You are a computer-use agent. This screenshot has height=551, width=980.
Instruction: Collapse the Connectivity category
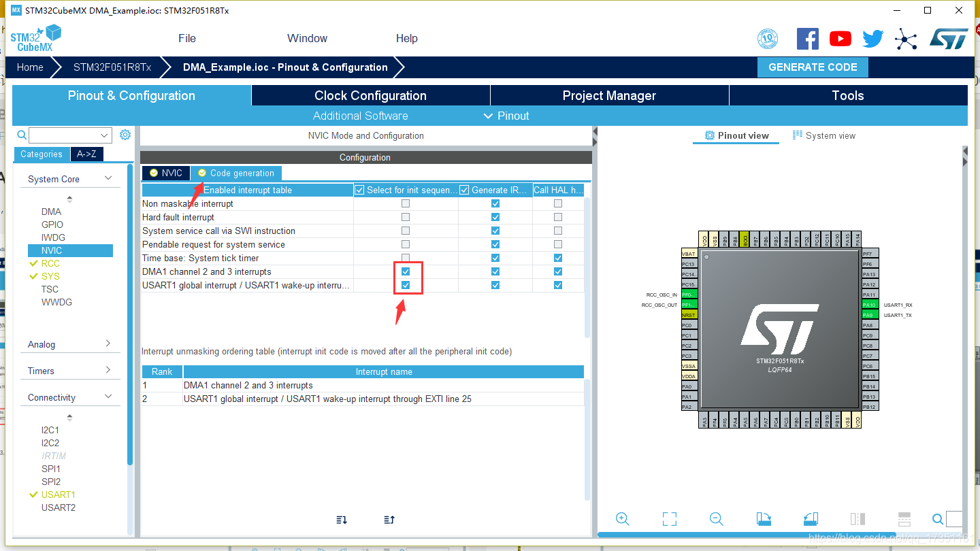[108, 397]
